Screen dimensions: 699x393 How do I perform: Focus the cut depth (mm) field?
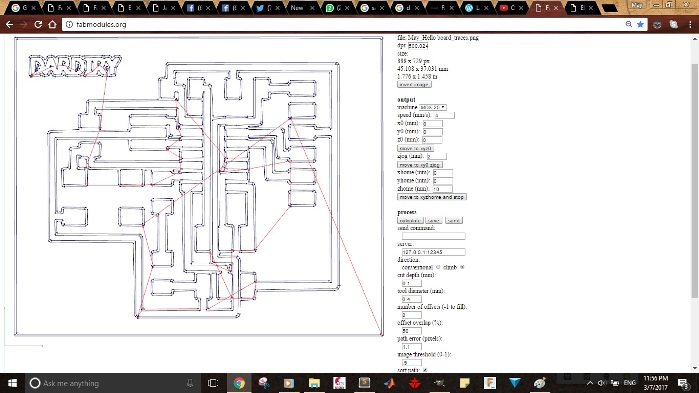click(x=411, y=283)
